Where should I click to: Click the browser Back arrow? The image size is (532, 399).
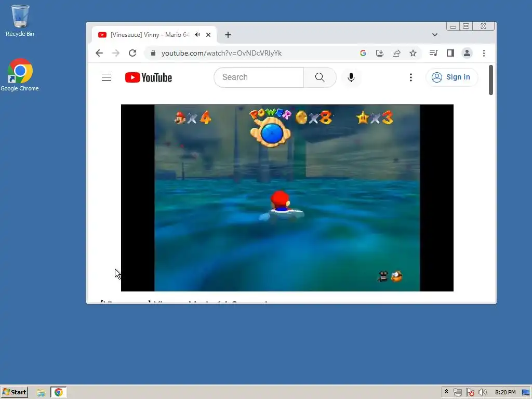(99, 53)
